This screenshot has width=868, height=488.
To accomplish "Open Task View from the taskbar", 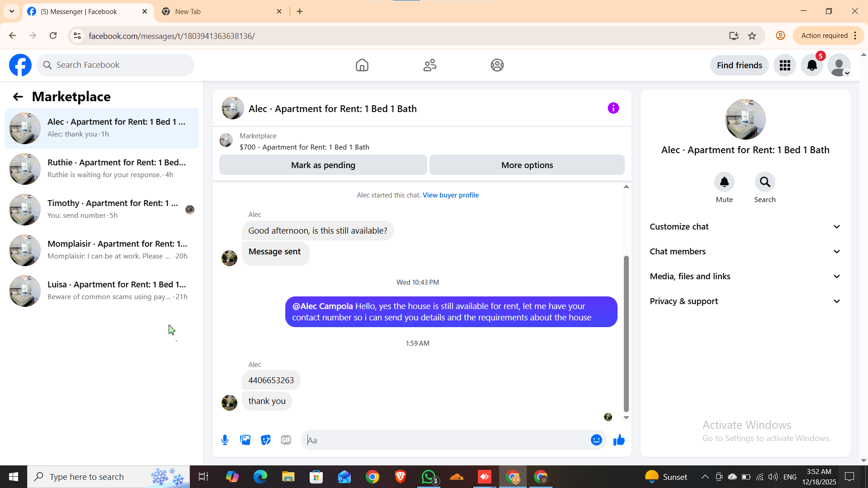I will [x=203, y=477].
